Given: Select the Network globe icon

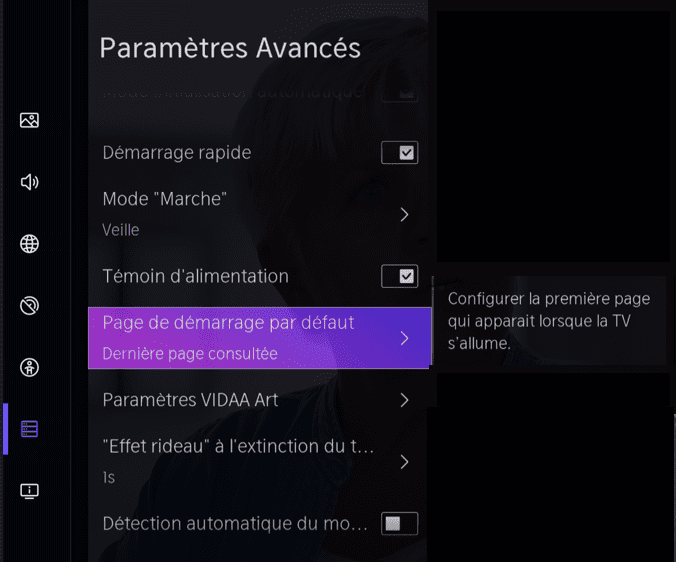Looking at the screenshot, I should coord(30,244).
